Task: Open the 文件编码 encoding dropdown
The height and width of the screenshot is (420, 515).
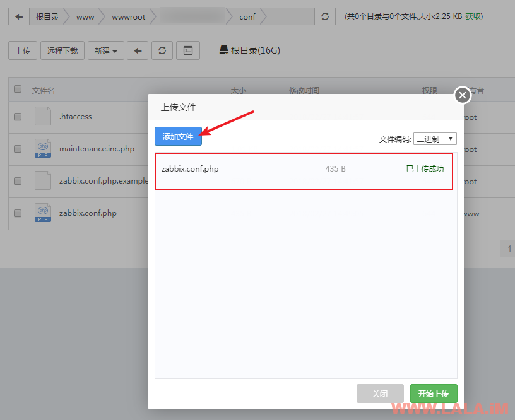Action: tap(435, 139)
